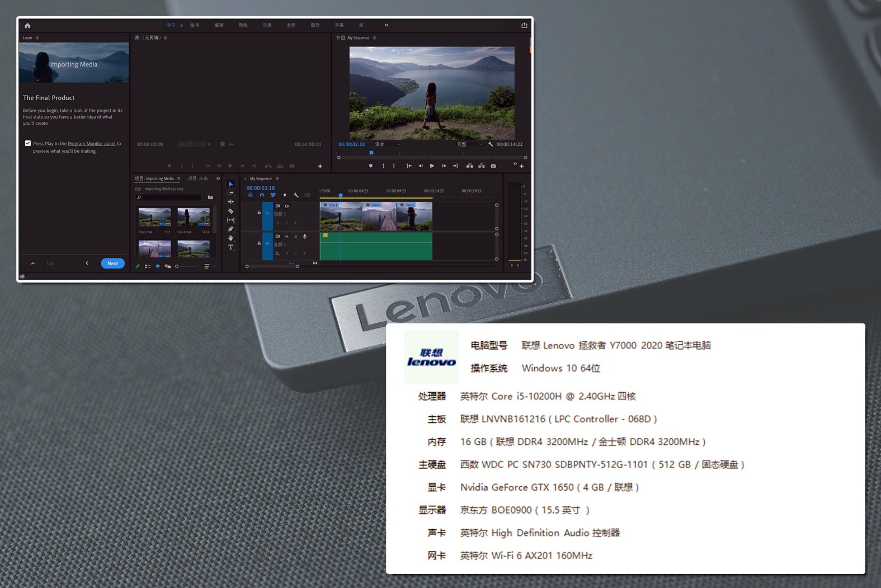Click the Lift button in Program Monitor
Screen dimensions: 881x588
pos(469,166)
